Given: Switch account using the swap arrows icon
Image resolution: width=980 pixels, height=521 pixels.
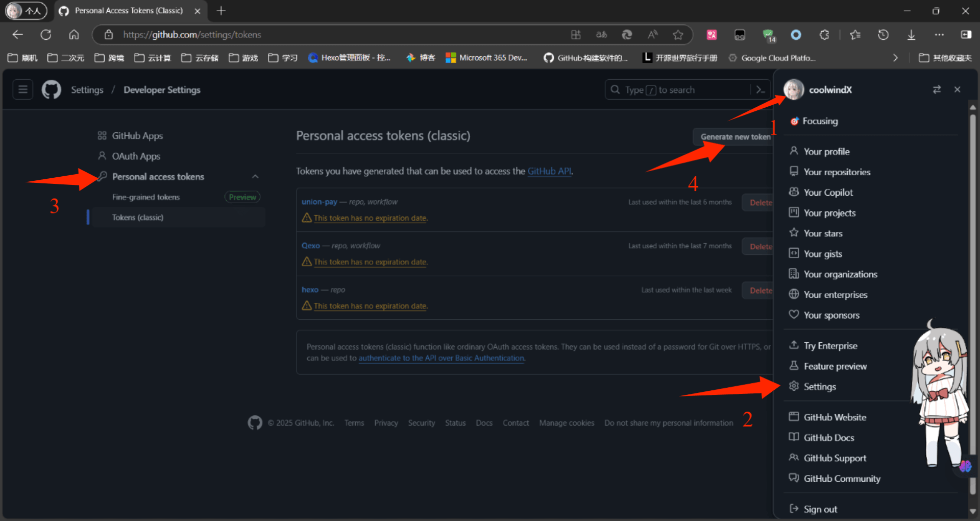Looking at the screenshot, I should [937, 90].
